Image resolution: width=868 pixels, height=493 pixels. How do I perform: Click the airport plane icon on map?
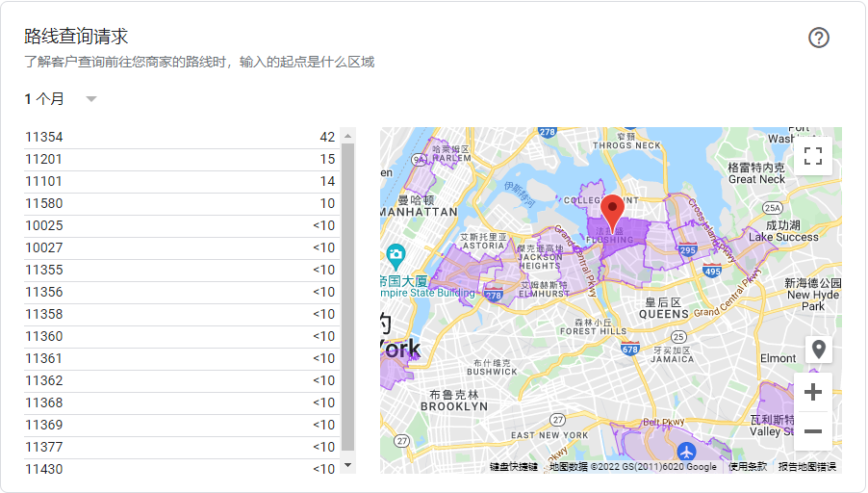(686, 452)
